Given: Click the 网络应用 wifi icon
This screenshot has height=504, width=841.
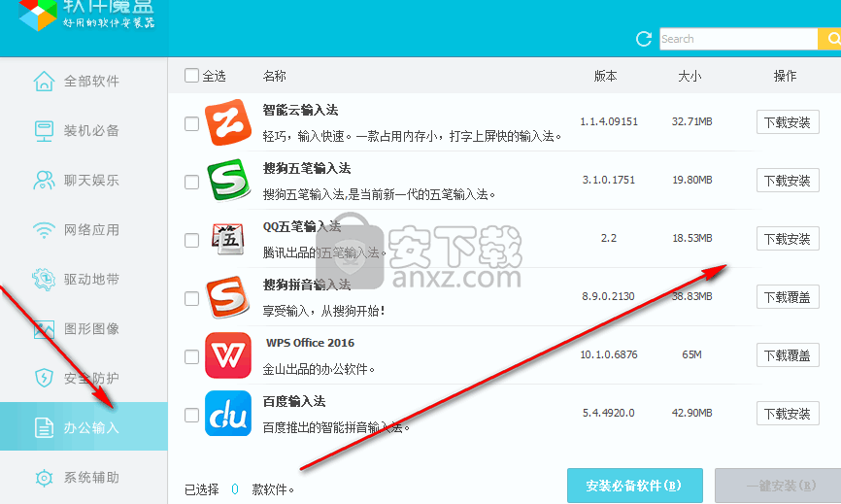Looking at the screenshot, I should point(44,230).
